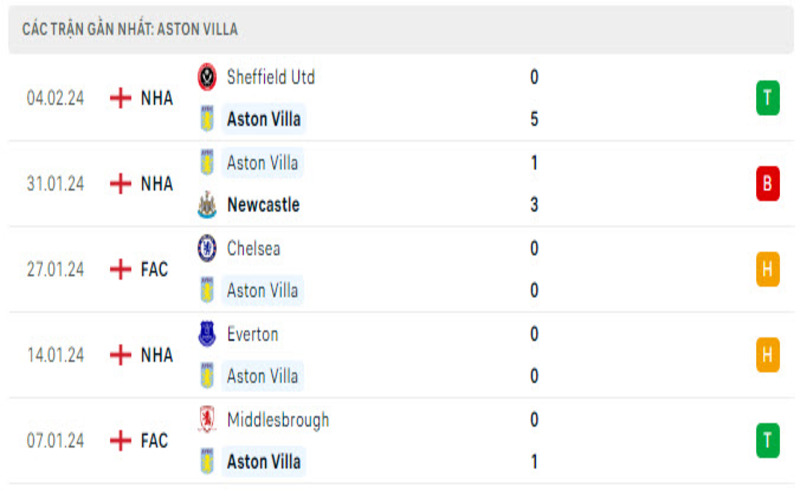Open the Newcastle team name link
This screenshot has width=800, height=500.
[x=263, y=205]
